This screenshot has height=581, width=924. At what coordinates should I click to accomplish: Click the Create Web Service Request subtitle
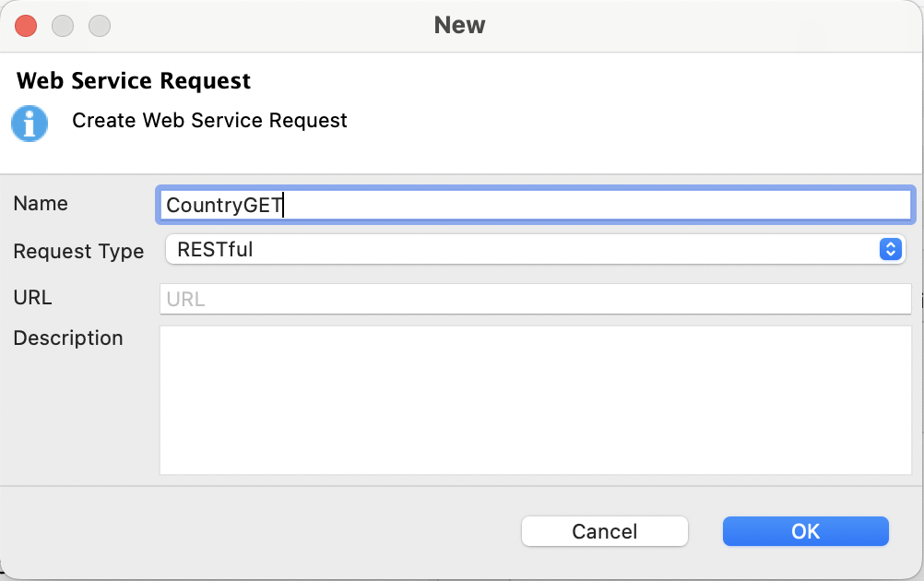(210, 121)
